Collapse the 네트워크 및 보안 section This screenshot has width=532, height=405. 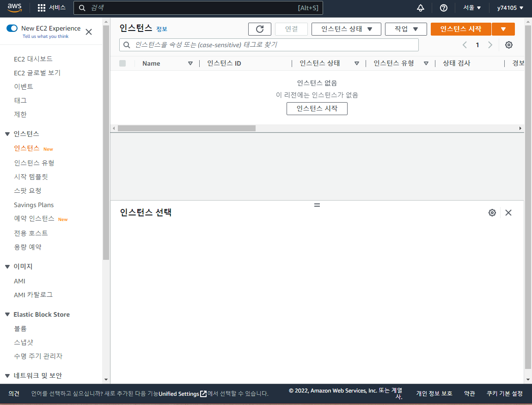tap(7, 376)
